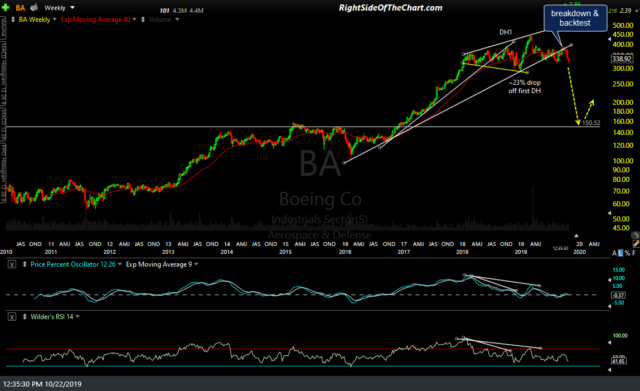
Task: Select the % percent scale option
Action: point(627,253)
